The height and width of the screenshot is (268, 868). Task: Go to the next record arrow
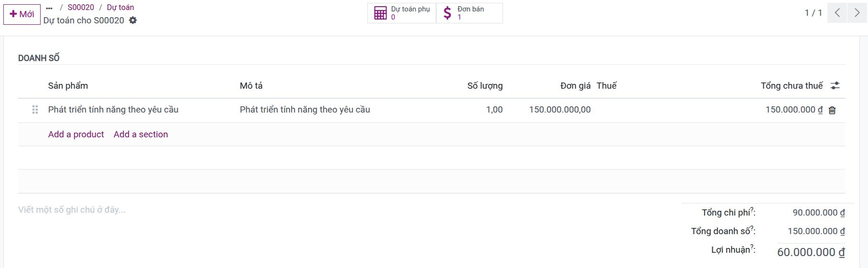pos(857,13)
